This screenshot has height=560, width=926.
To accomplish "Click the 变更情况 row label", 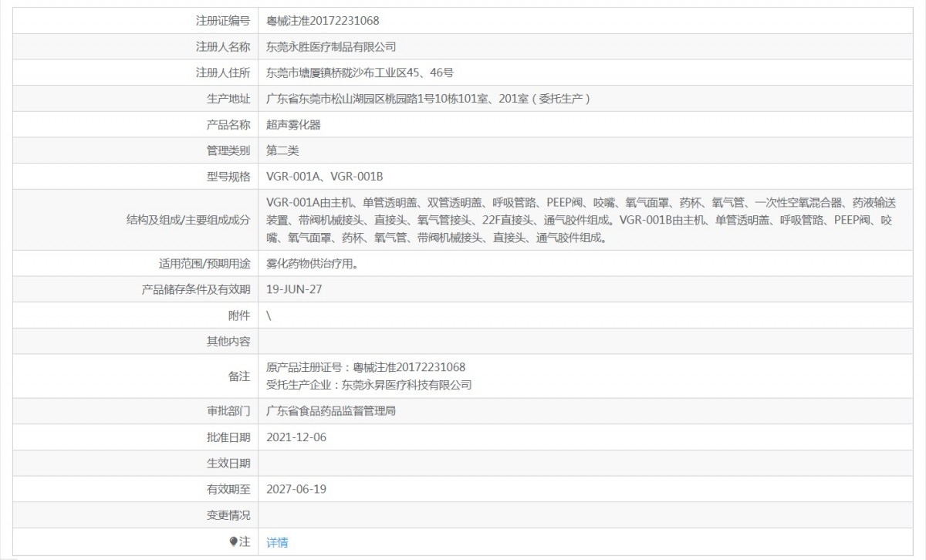I will tap(228, 515).
